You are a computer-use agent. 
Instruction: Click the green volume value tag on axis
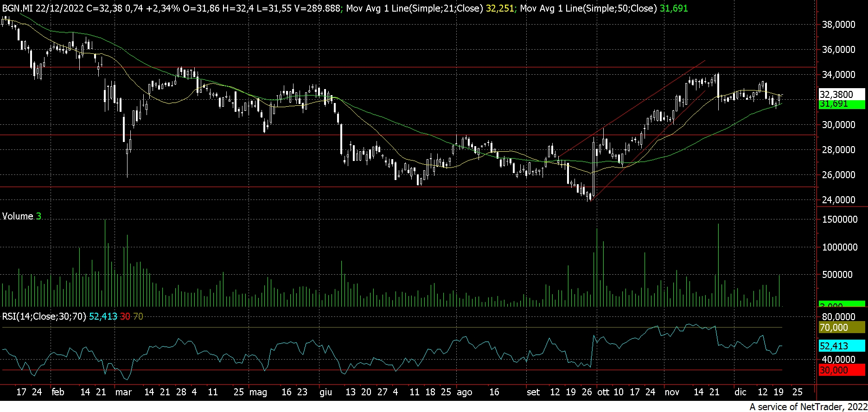point(842,304)
